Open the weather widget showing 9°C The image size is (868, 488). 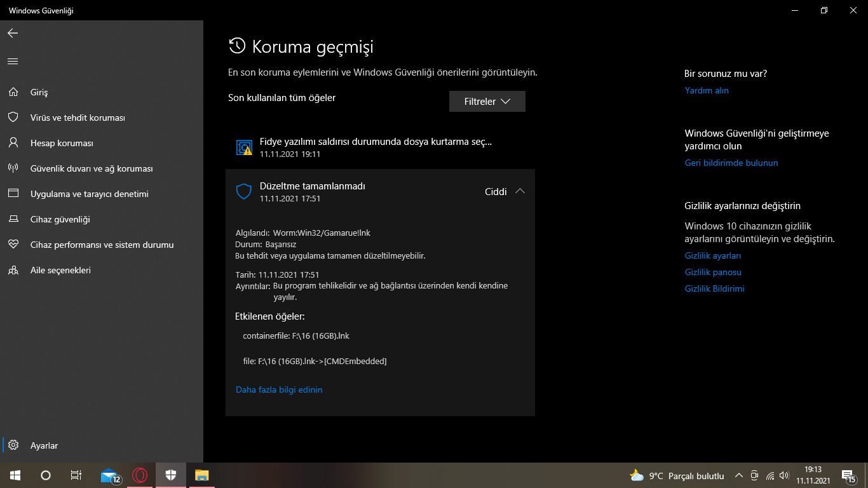click(x=677, y=476)
